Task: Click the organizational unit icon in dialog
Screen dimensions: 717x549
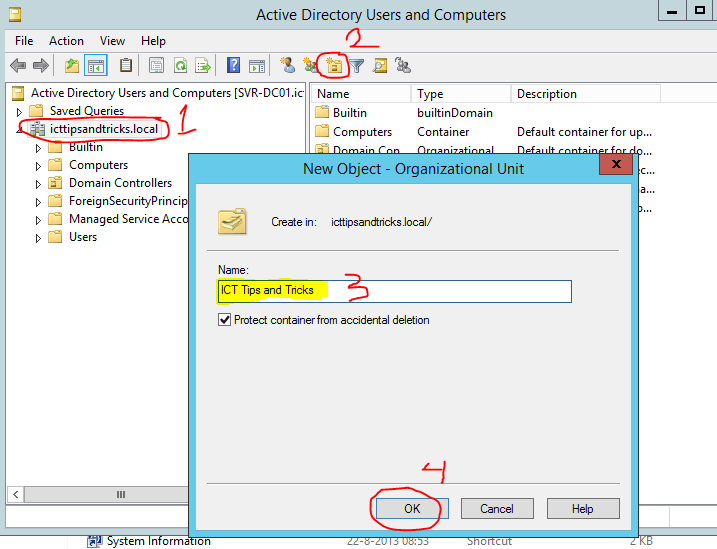Action: click(232, 221)
